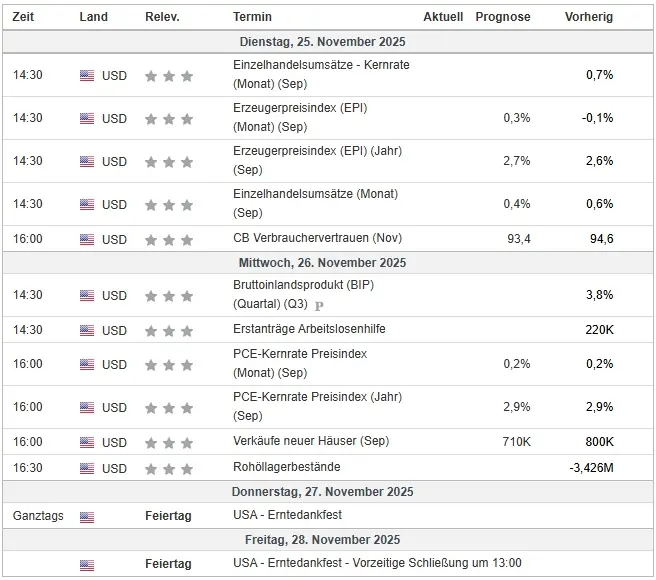Click the US flag in the Ganztags holiday row
The height and width of the screenshot is (580, 656).
pyautogui.click(x=87, y=517)
